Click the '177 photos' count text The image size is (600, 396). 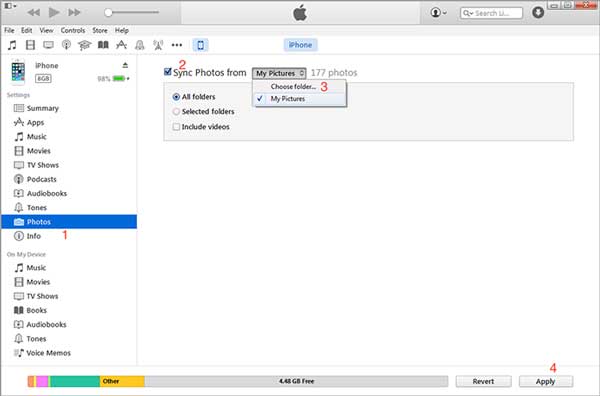(334, 73)
